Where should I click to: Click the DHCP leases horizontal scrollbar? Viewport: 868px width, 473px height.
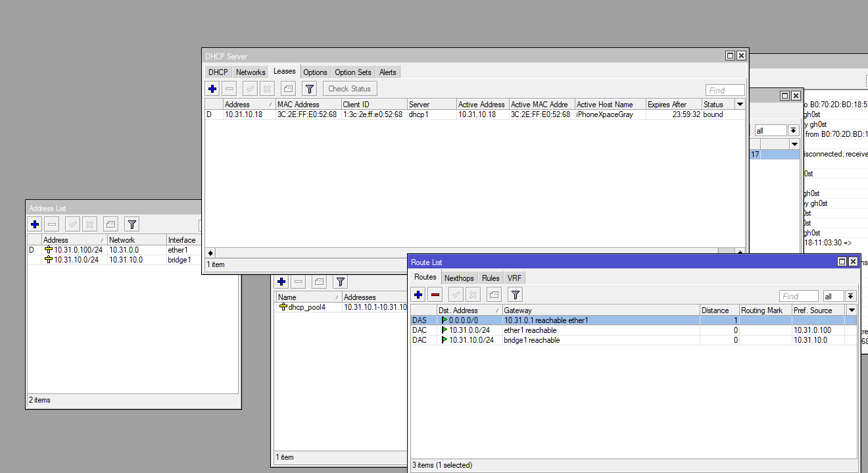click(x=475, y=253)
